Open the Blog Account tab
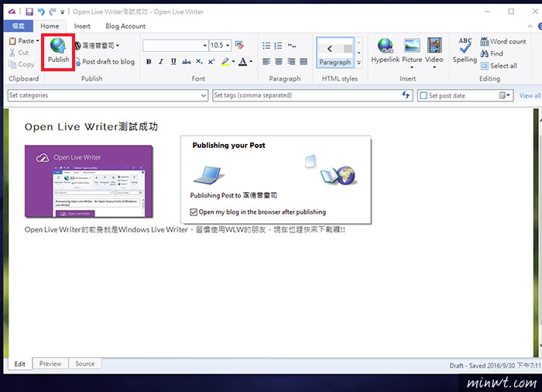The height and width of the screenshot is (392, 542). click(125, 26)
